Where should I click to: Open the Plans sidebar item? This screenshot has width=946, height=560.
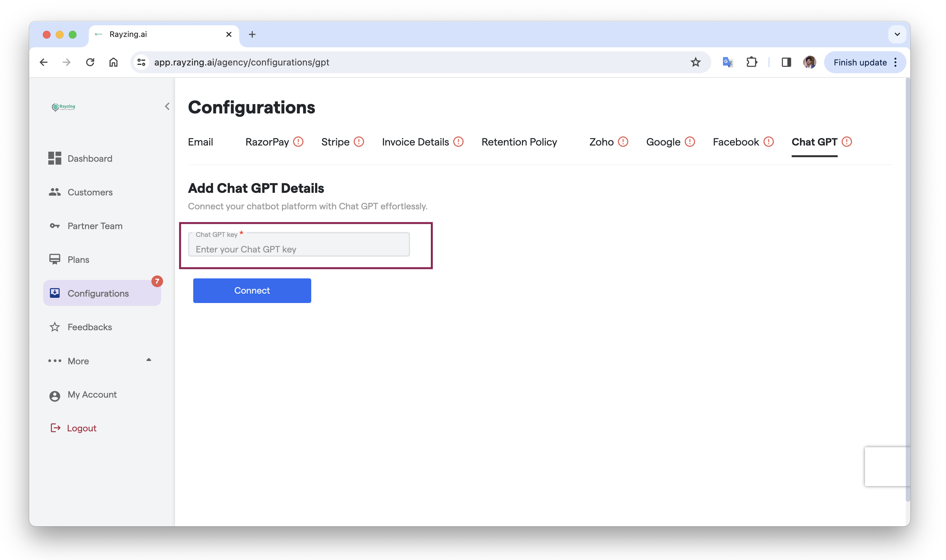point(78,260)
